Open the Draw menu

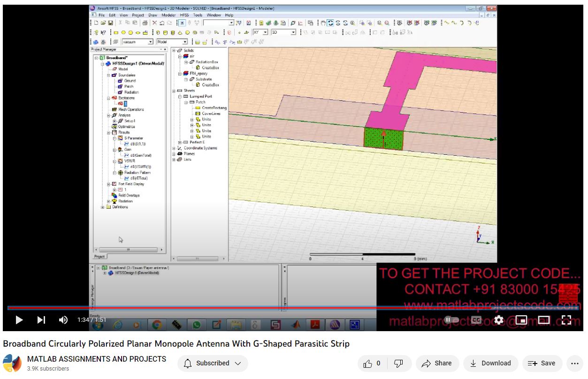(153, 15)
